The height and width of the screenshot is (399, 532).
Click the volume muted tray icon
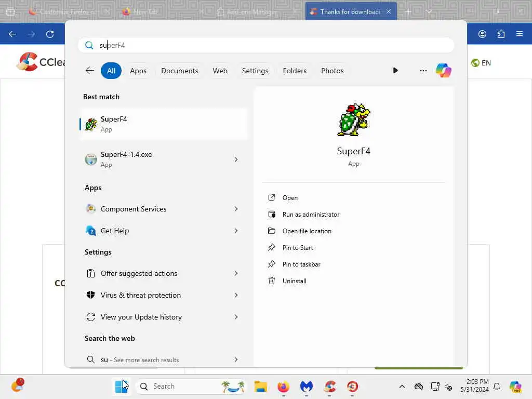click(448, 387)
